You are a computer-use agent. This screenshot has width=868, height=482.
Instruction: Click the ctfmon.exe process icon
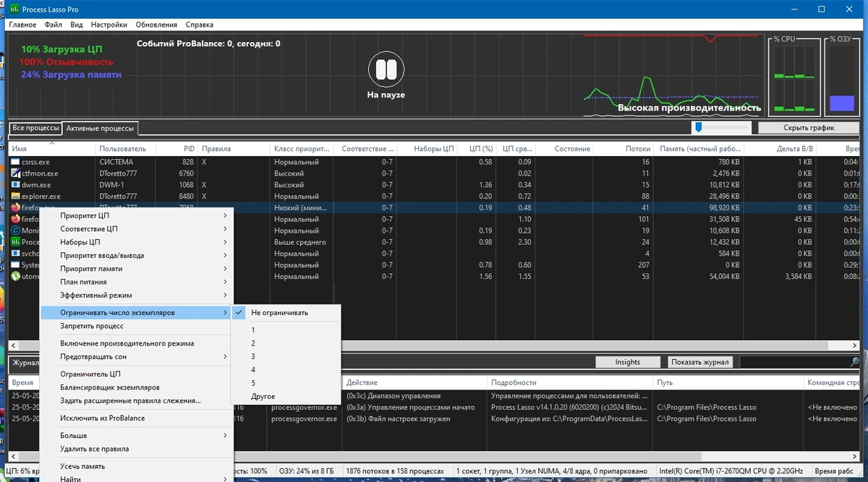click(x=16, y=173)
